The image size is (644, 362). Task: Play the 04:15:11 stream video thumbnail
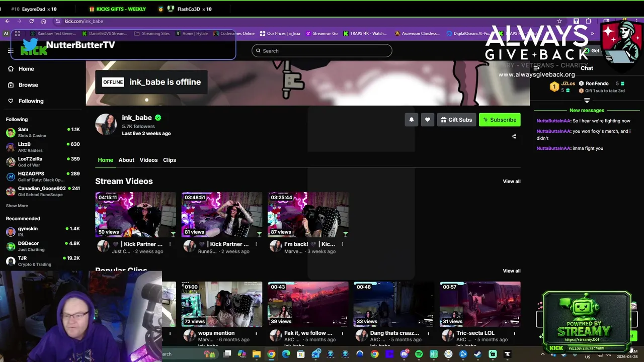pyautogui.click(x=136, y=215)
